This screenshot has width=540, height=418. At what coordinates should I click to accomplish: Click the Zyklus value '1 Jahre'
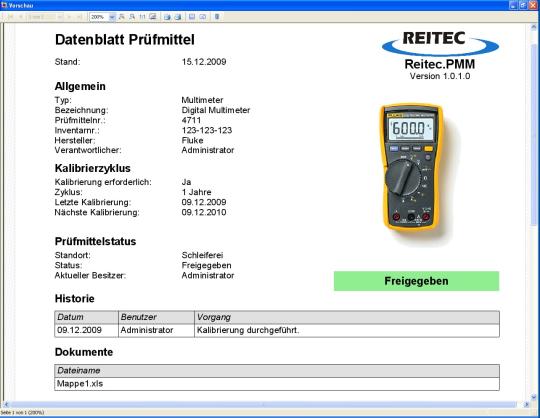click(x=196, y=192)
